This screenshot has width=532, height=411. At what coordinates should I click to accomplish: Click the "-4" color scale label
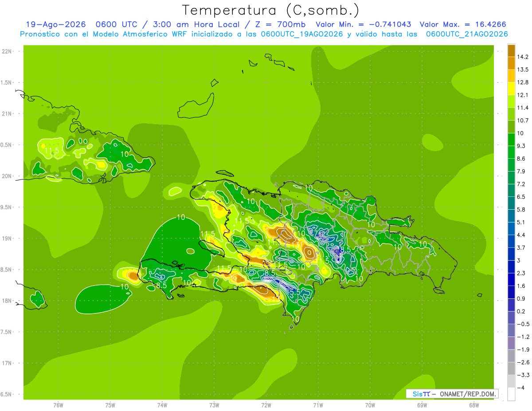pos(520,388)
